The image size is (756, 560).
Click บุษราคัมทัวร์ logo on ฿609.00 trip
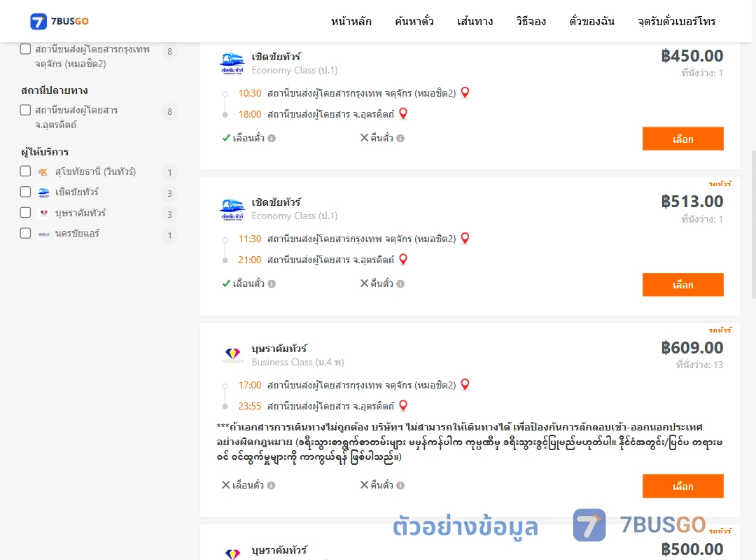tap(232, 355)
